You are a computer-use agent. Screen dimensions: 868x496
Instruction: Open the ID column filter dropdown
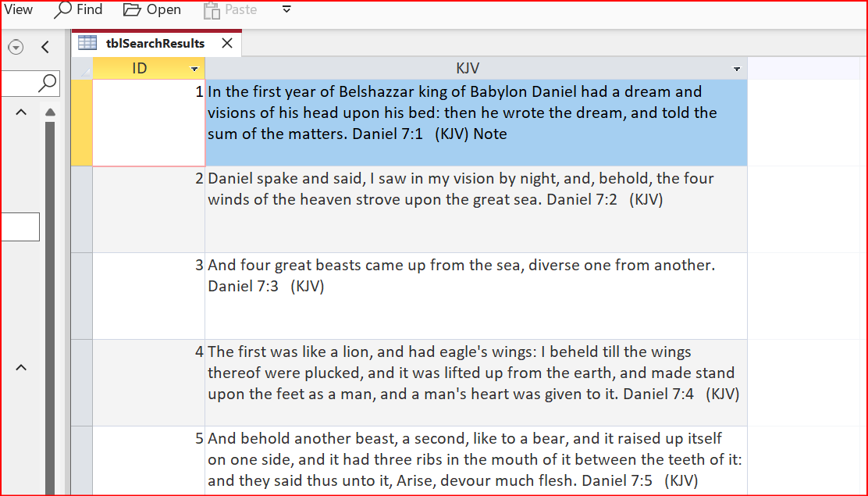point(194,69)
